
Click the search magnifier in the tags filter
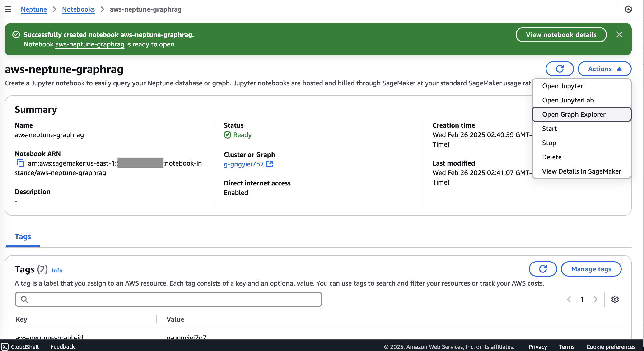point(24,299)
